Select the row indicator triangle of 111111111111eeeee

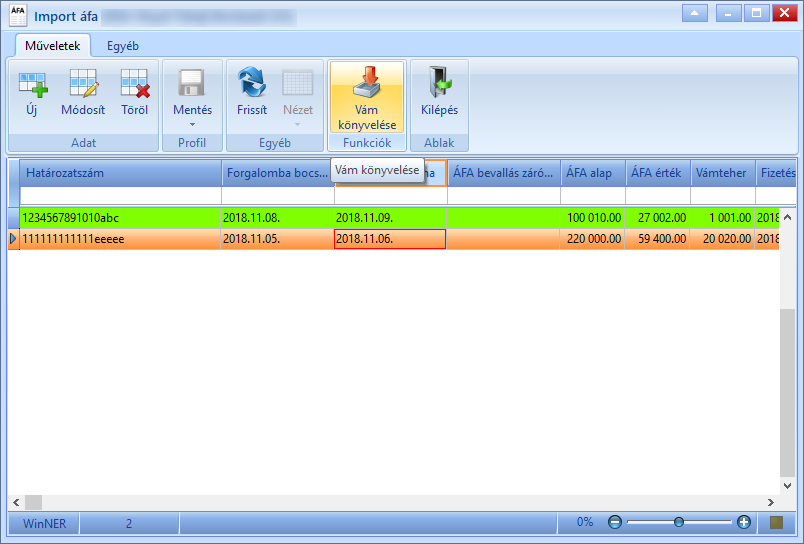tap(13, 239)
